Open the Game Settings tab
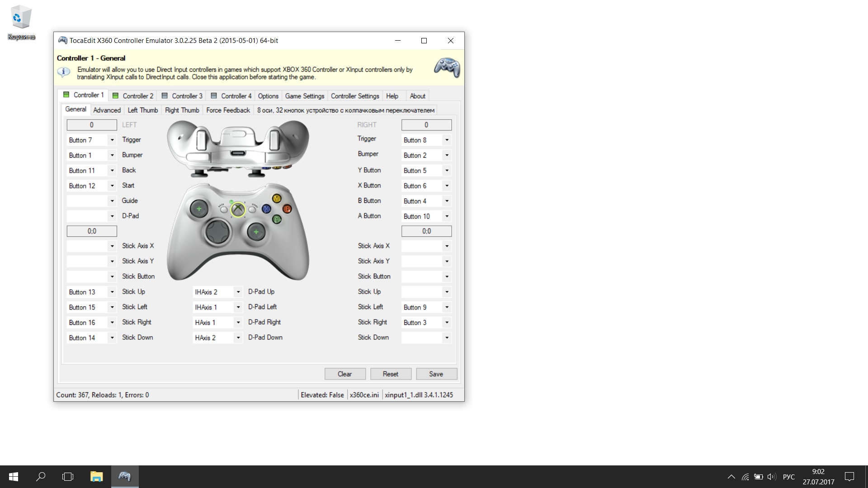This screenshot has height=488, width=868. (x=304, y=96)
